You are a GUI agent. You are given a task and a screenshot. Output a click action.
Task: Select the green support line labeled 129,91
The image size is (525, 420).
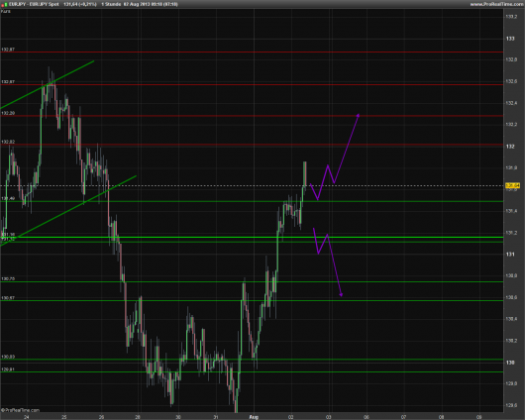252,371
